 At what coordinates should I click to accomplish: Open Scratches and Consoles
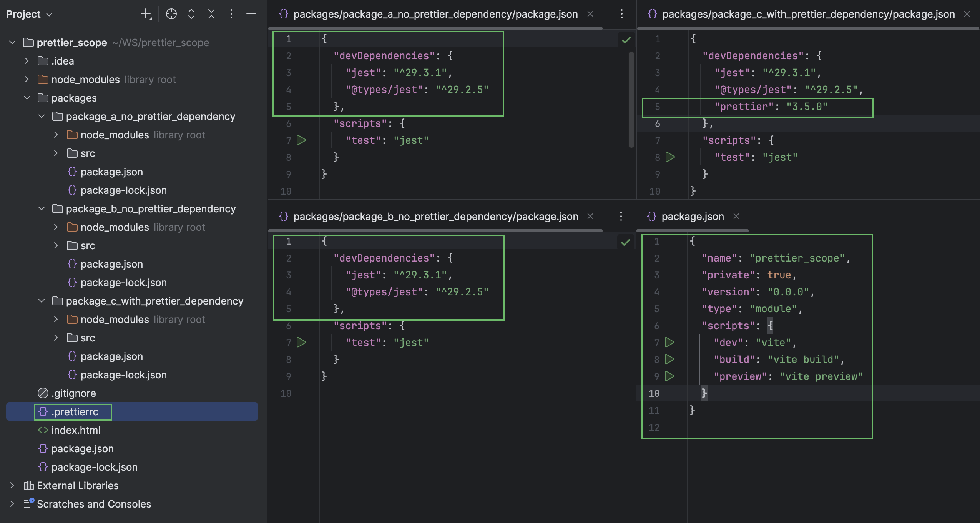[94, 504]
